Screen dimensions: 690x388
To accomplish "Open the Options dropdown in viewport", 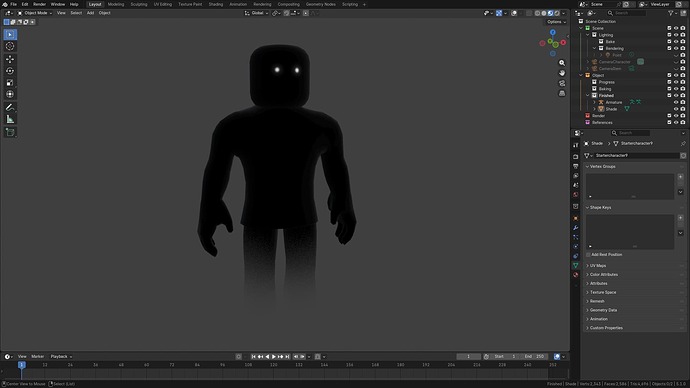I will pos(556,22).
